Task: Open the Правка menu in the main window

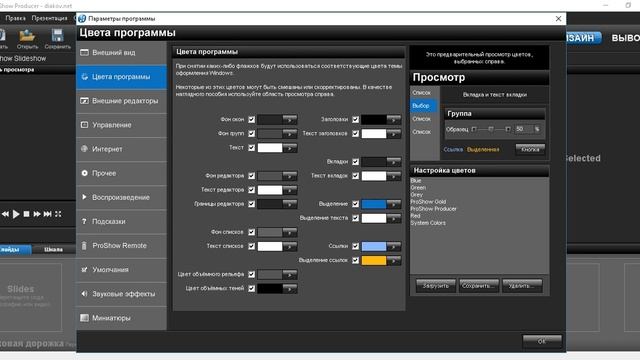Action: point(16,18)
